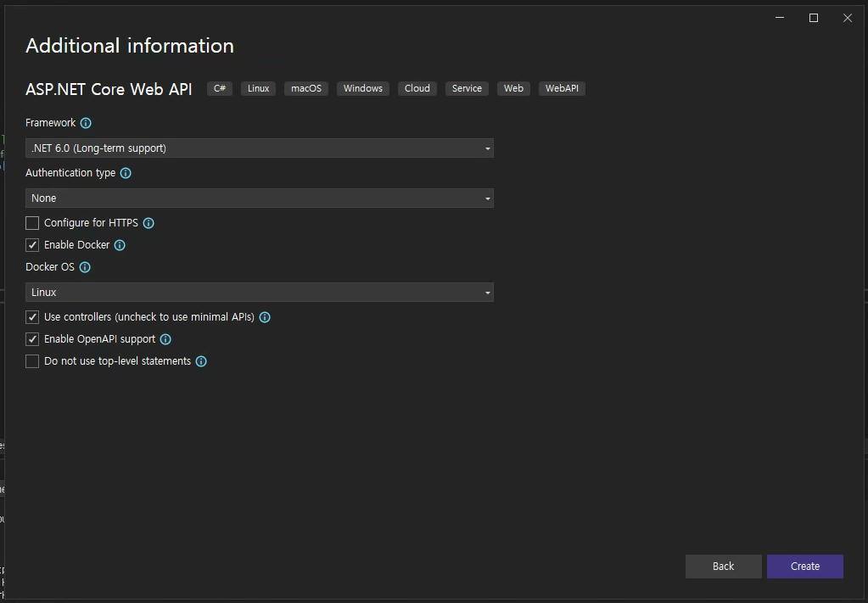
Task: Click the Framework info icon
Action: coord(86,123)
